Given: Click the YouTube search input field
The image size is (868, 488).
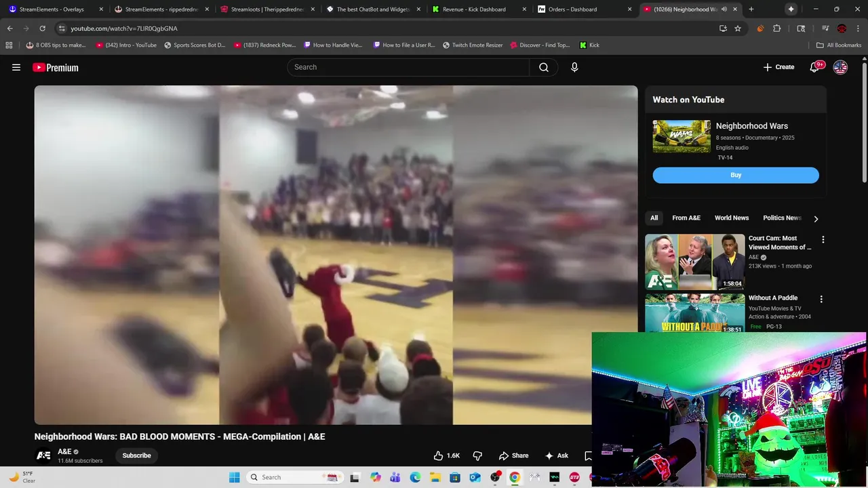Looking at the screenshot, I should [x=408, y=67].
